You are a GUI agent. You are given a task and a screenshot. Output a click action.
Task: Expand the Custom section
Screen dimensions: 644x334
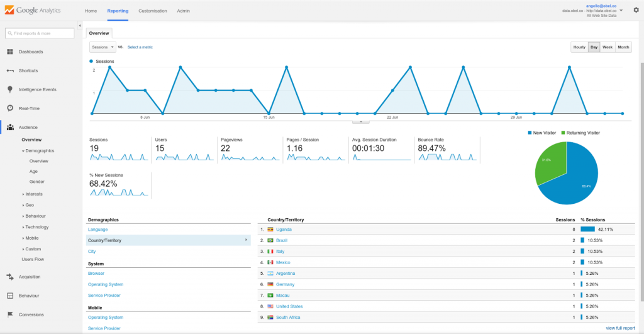23,249
